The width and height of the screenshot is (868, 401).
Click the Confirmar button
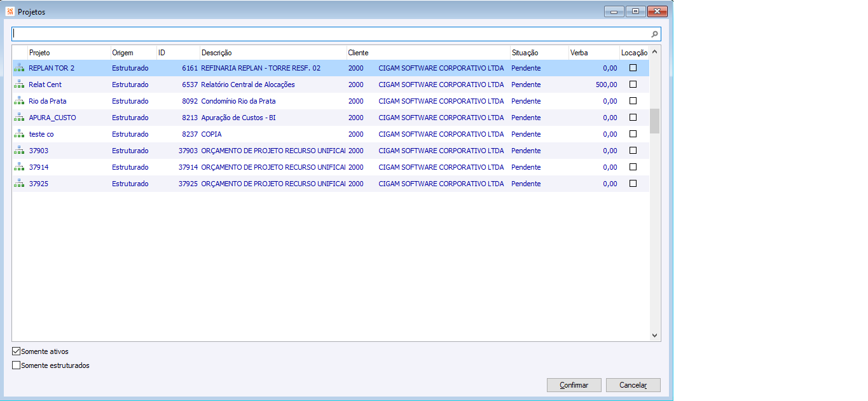pyautogui.click(x=574, y=385)
